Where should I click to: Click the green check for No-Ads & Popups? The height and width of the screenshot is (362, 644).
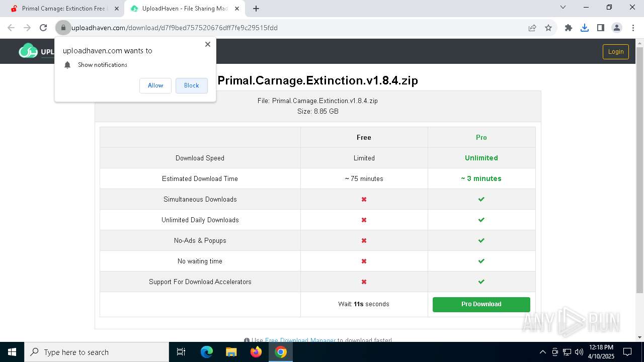pos(481,240)
